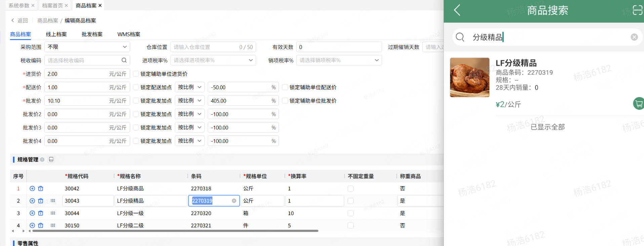Add a row after spec row 2

click(x=32, y=201)
